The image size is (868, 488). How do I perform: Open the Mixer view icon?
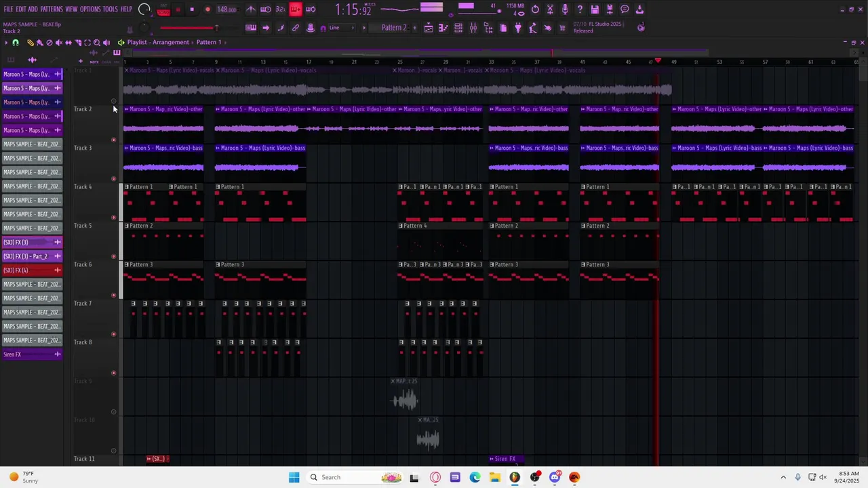473,28
